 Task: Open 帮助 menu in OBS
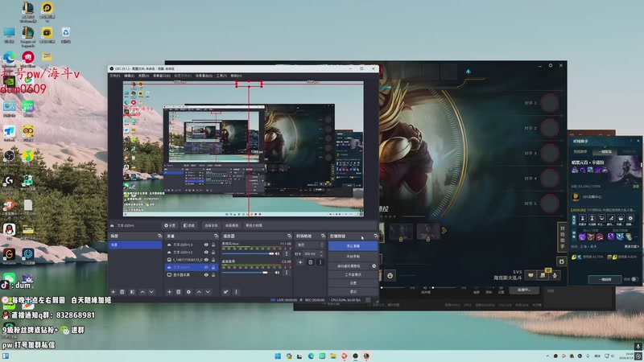click(x=236, y=76)
